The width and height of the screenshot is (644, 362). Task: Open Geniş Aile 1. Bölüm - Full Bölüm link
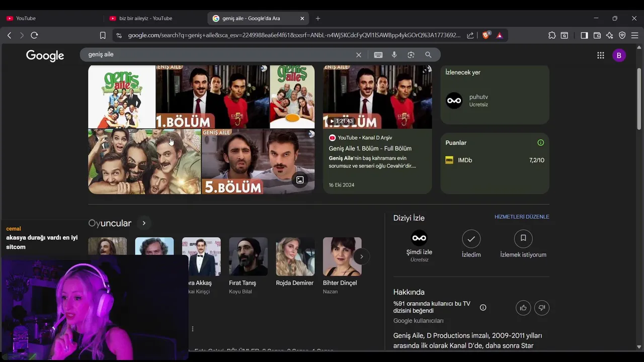(x=370, y=148)
